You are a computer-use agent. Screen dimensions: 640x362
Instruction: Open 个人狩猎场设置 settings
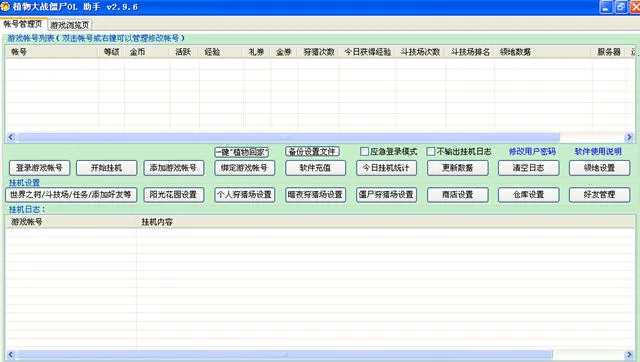244,195
